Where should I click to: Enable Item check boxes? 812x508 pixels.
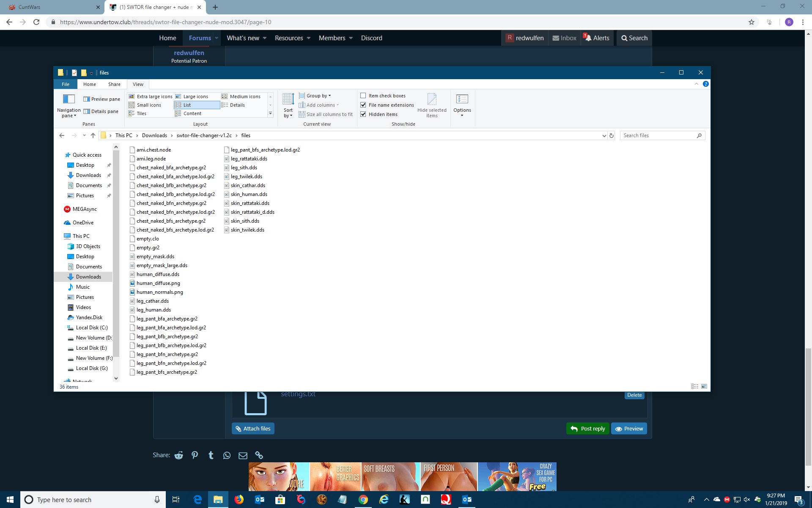(x=363, y=96)
